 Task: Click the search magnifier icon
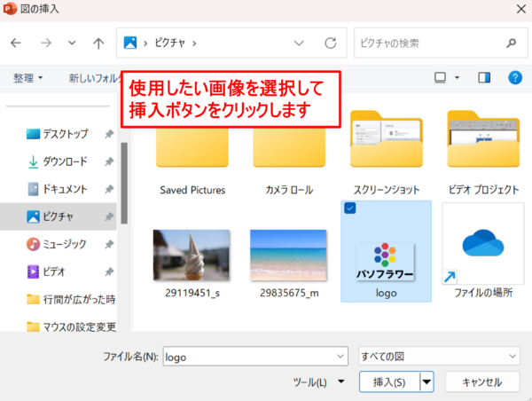511,42
